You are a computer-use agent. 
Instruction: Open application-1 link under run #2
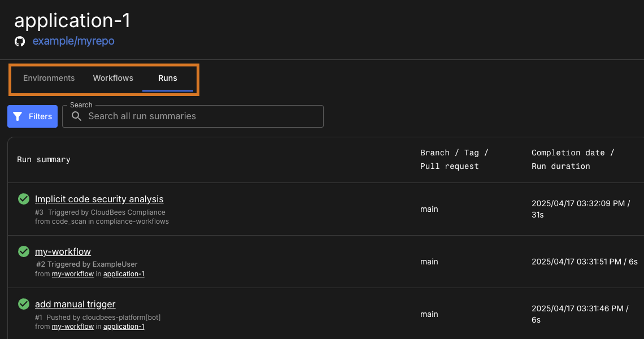124,273
